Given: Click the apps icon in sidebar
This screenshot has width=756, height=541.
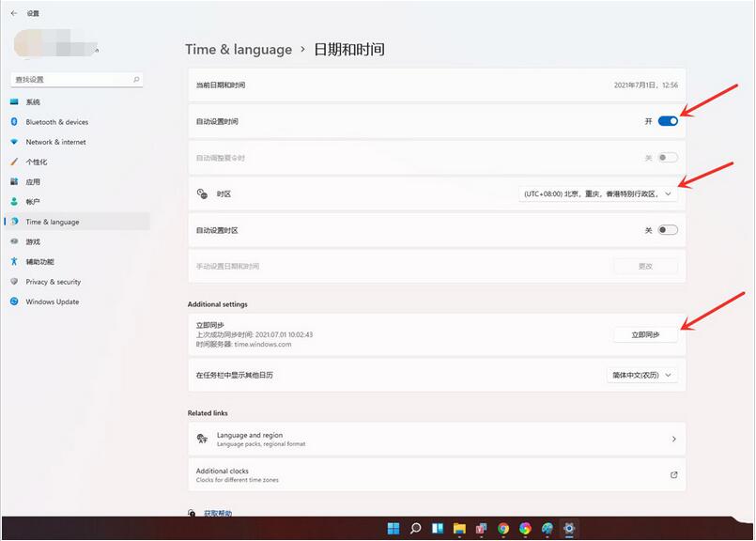Looking at the screenshot, I should point(14,181).
